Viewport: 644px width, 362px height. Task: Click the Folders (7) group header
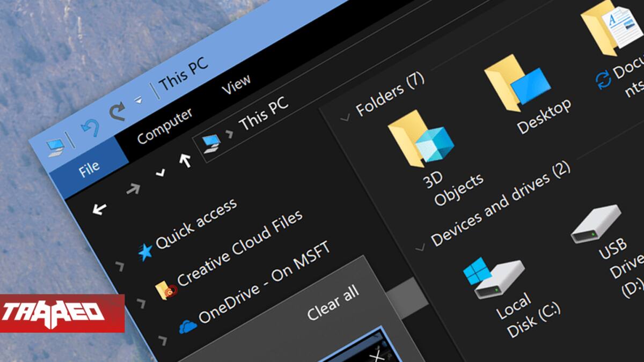[390, 93]
